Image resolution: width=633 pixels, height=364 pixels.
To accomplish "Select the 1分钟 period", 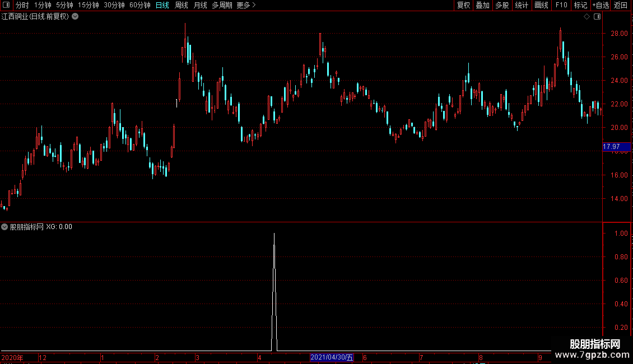I will coord(43,5).
